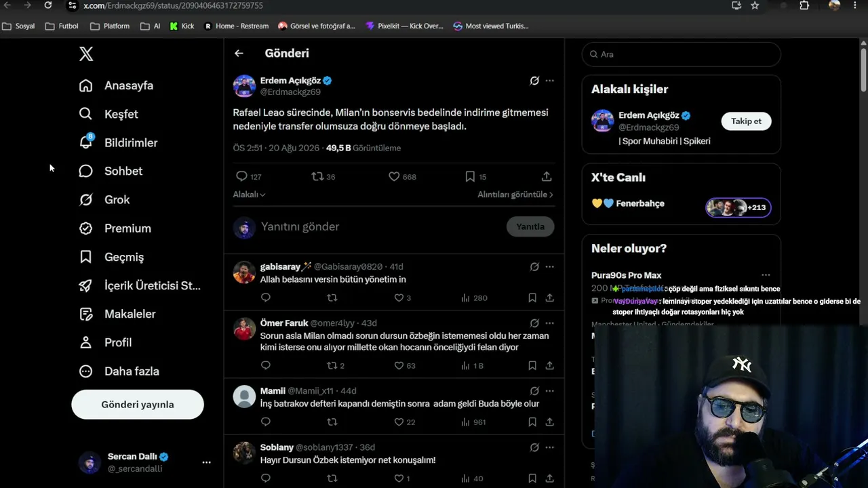Like Soblany's reply

(402, 478)
